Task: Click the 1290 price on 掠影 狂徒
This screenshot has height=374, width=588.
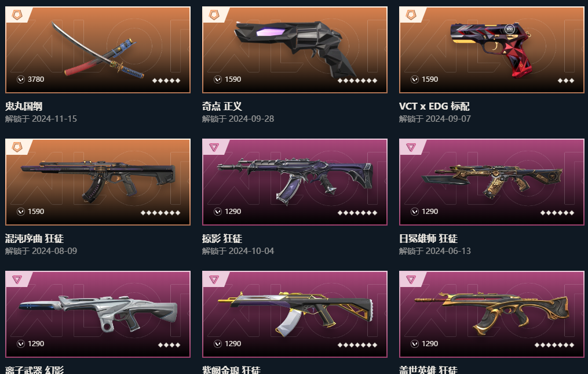Action: click(x=232, y=212)
